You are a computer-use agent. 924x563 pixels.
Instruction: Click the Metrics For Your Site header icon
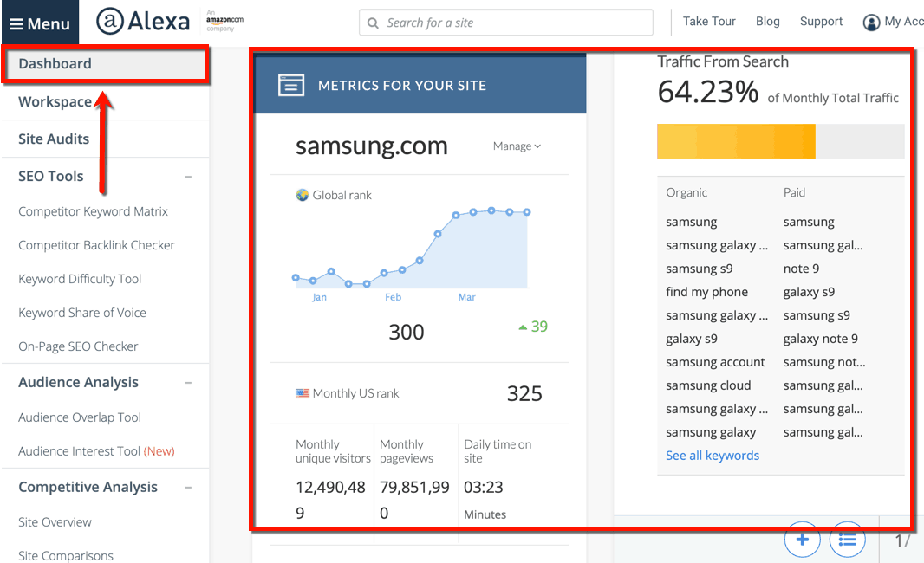291,85
